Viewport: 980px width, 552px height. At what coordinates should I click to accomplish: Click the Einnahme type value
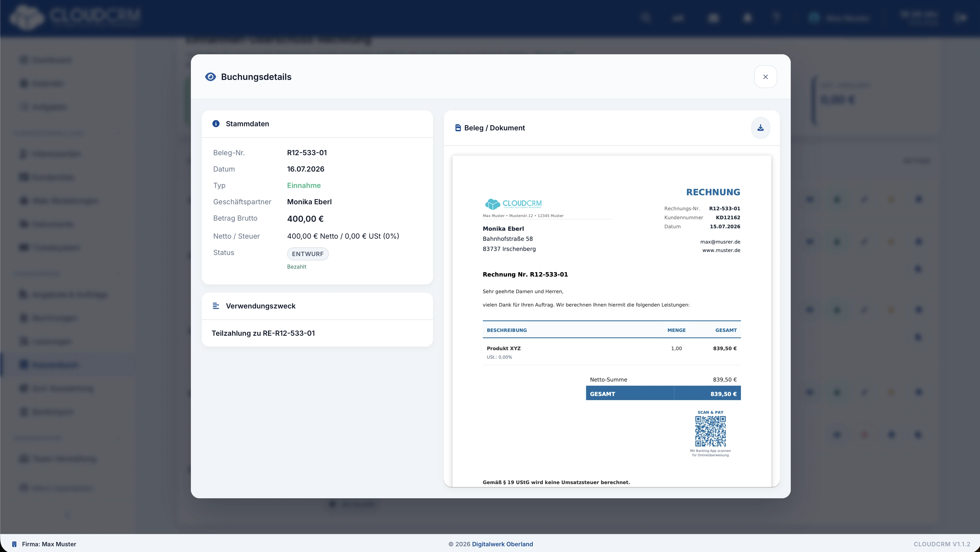coord(303,185)
